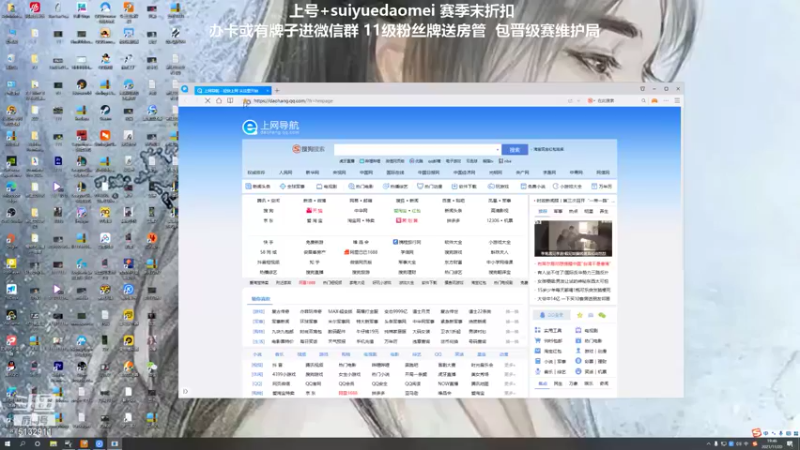Open the browser hamburger main menu
The width and height of the screenshot is (800, 450).
(x=677, y=101)
